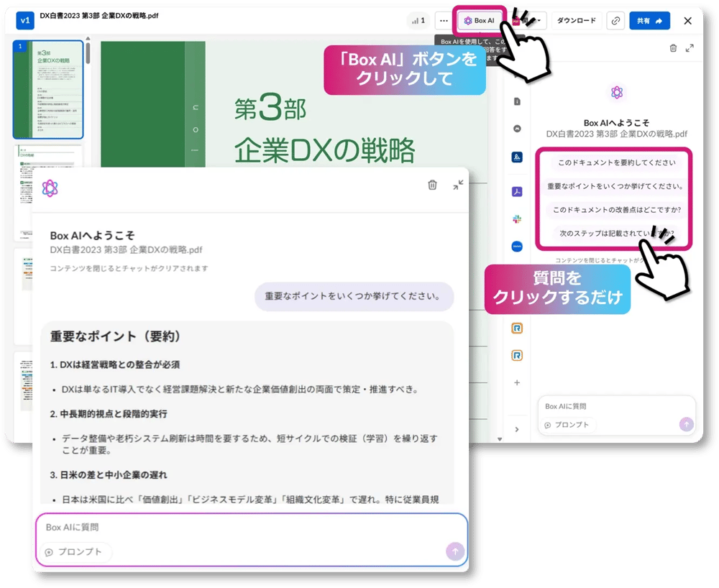Click the Box AIへようこそ title in the enlarged panel
The height and width of the screenshot is (588, 719).
coord(93,236)
